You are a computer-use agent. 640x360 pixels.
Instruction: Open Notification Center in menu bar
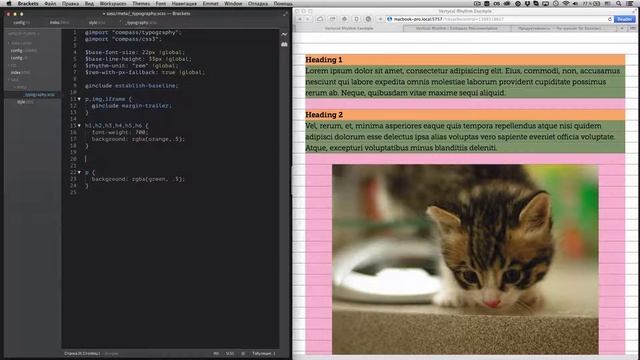point(631,3)
